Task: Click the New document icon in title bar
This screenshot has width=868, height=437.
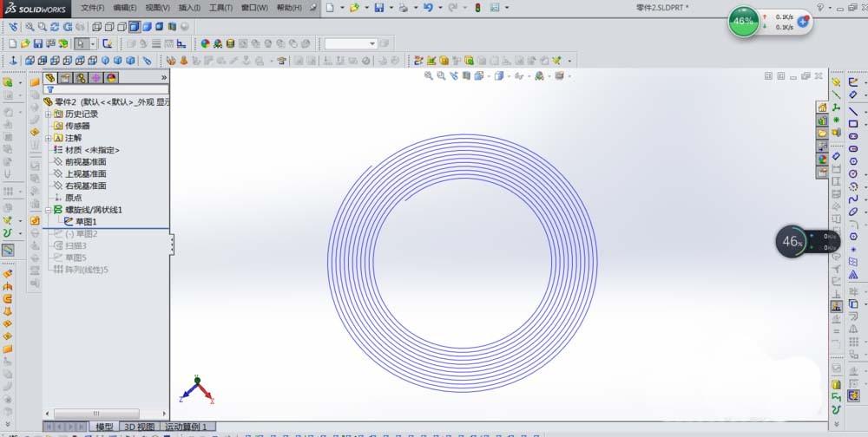Action: click(330, 8)
